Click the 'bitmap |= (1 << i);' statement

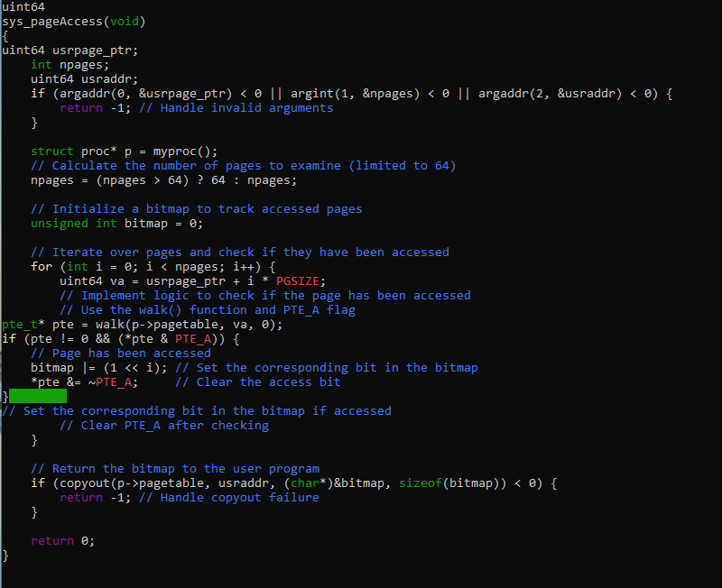pyautogui.click(x=99, y=368)
